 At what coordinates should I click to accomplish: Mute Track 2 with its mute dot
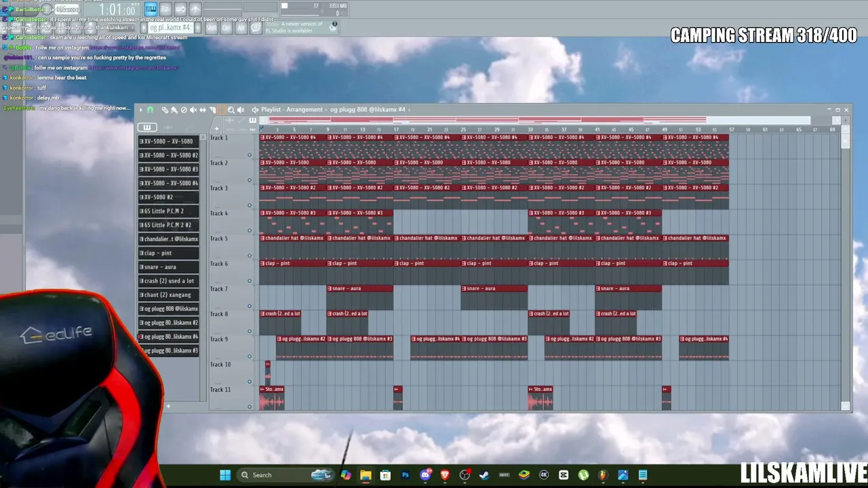coord(250,180)
